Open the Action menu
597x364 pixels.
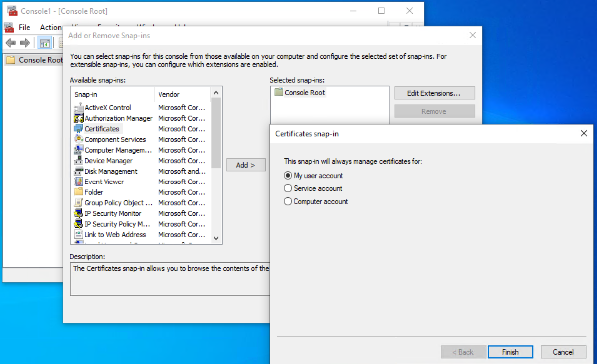coord(50,28)
